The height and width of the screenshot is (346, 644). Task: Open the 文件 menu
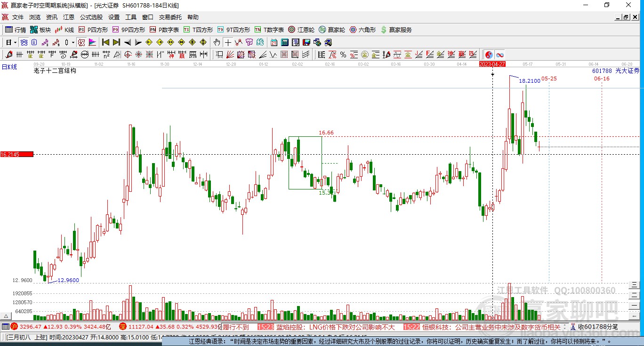(18, 17)
